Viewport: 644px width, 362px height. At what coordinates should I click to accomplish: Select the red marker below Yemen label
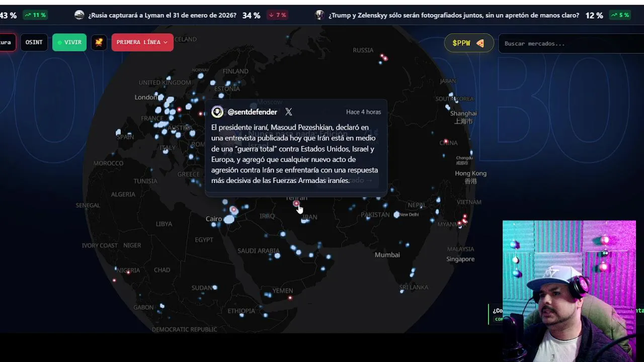pyautogui.click(x=290, y=298)
